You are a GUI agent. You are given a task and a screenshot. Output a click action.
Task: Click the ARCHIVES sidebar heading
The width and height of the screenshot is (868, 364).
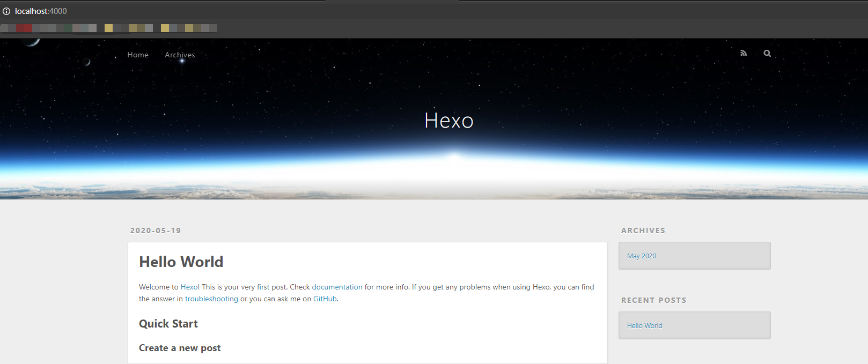coord(643,231)
